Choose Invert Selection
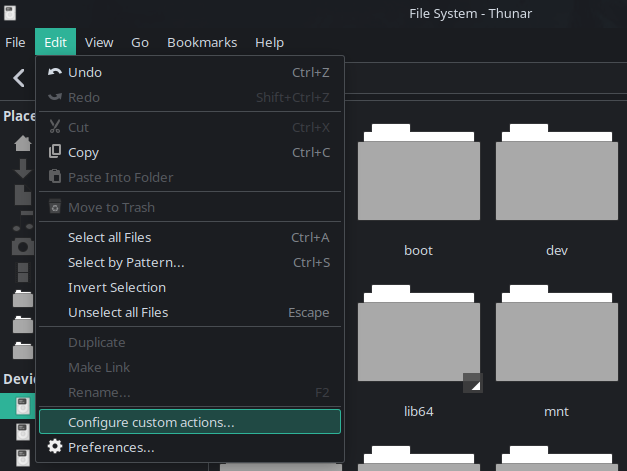The height and width of the screenshot is (471, 627). click(190, 287)
